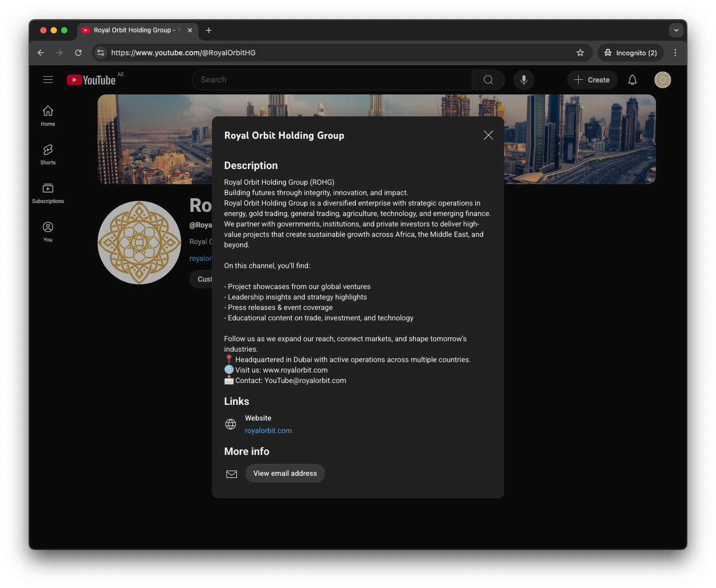Click the 'Contact: YouTube@royalorbit.com' line
The image size is (716, 588).
pos(285,380)
